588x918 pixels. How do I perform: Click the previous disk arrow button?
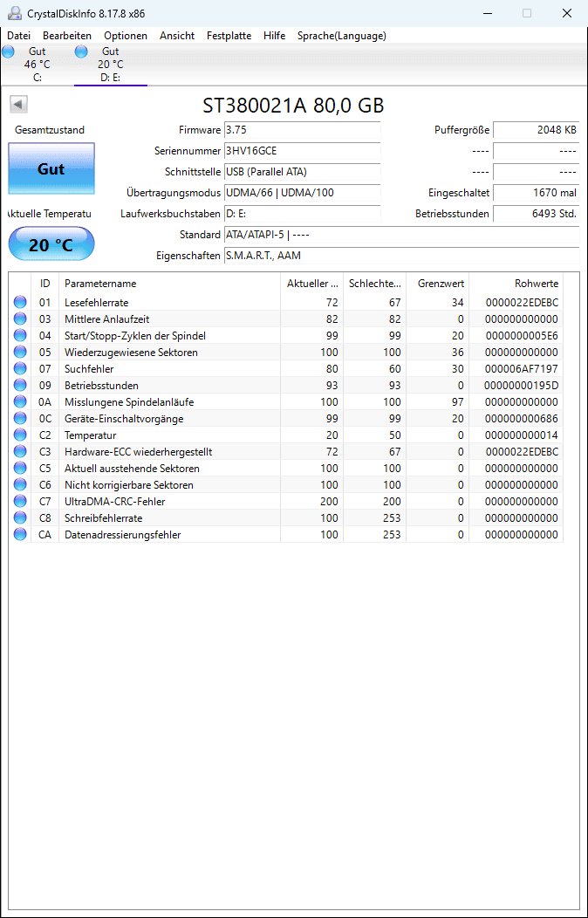click(x=18, y=105)
